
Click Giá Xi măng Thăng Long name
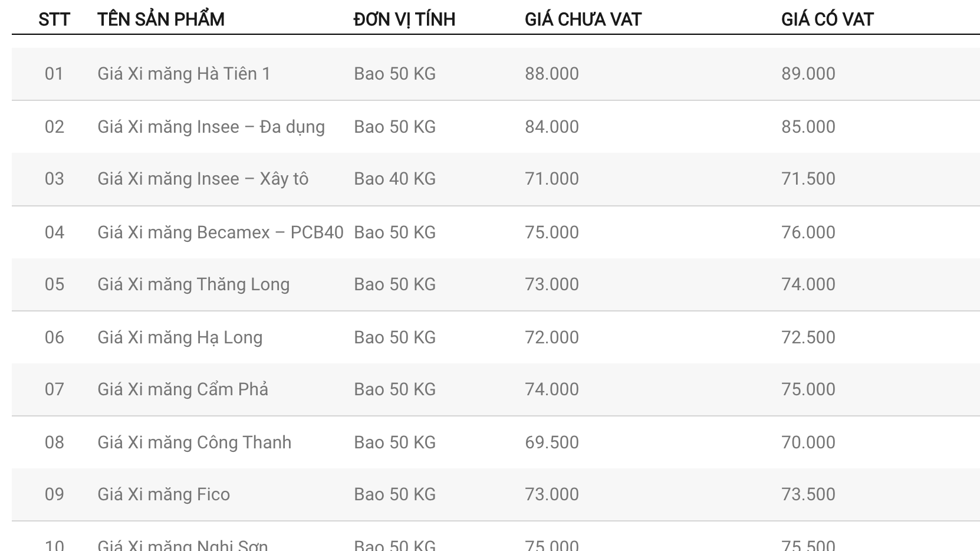[x=193, y=284]
